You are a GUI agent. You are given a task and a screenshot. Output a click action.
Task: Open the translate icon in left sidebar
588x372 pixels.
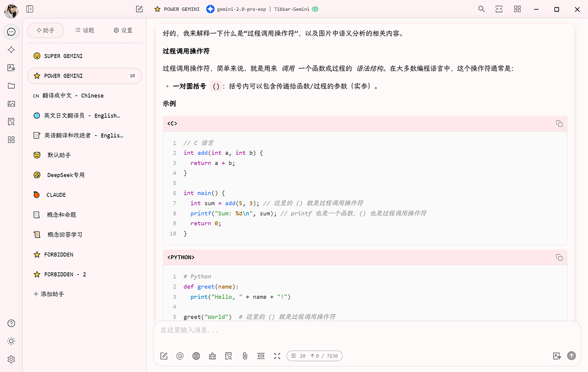pos(11,68)
